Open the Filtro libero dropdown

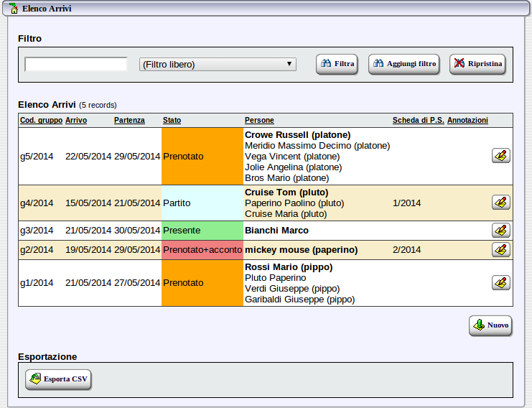click(218, 65)
